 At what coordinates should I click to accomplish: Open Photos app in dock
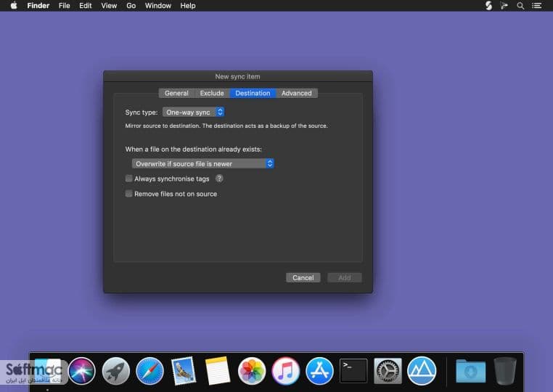pyautogui.click(x=251, y=371)
